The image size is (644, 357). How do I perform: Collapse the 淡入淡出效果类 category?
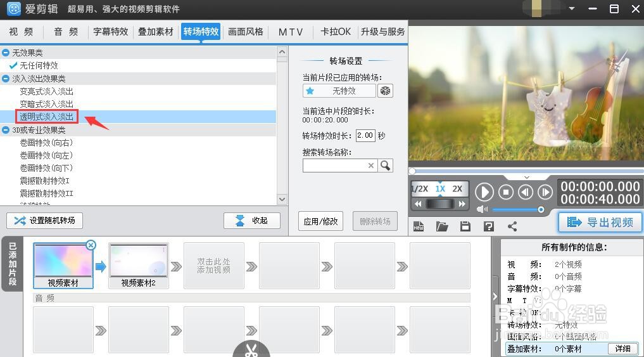[6, 79]
